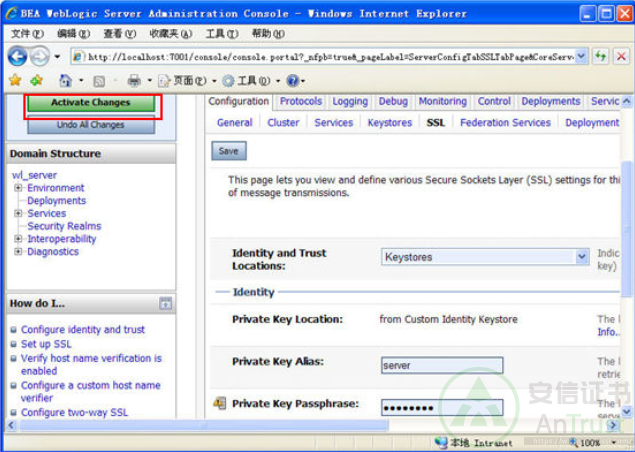Open Identity and Trust Locations dropdown
The width and height of the screenshot is (635, 452).
coord(582,257)
